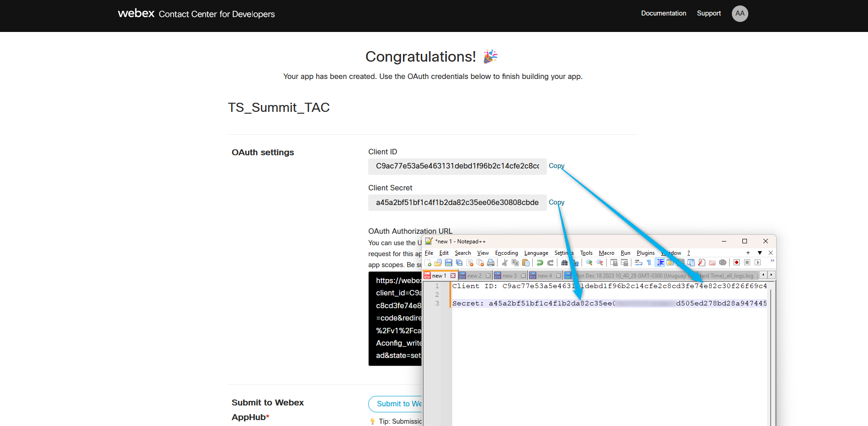Click the Synchronize vertical scrolling icon
Image resolution: width=868 pixels, height=426 pixels.
[x=614, y=263]
